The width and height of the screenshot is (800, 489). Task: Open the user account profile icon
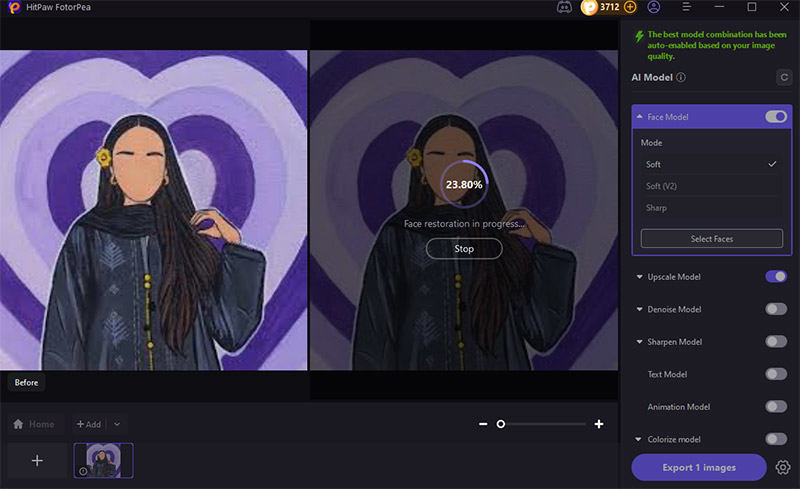(654, 7)
